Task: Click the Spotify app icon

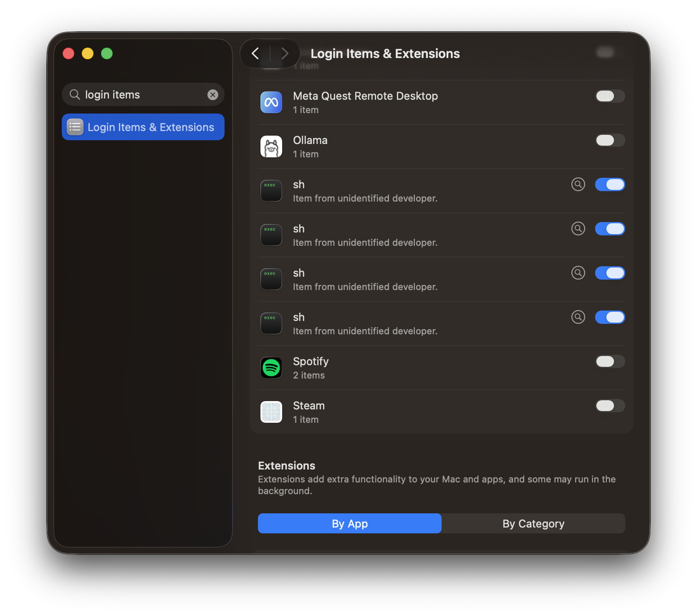Action: 271,368
